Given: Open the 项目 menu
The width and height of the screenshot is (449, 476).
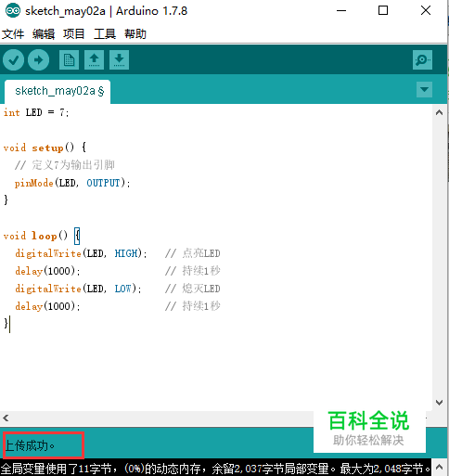Looking at the screenshot, I should pos(74,33).
